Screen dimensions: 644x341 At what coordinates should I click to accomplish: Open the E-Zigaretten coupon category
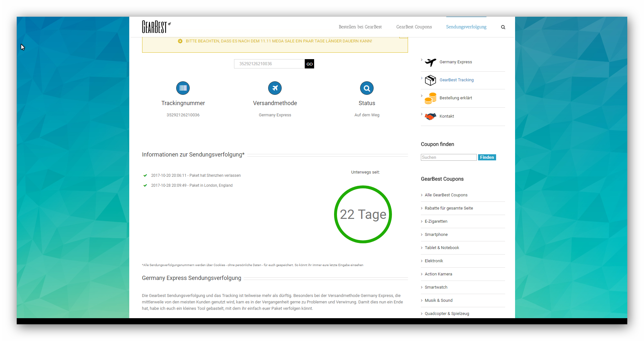coord(436,221)
